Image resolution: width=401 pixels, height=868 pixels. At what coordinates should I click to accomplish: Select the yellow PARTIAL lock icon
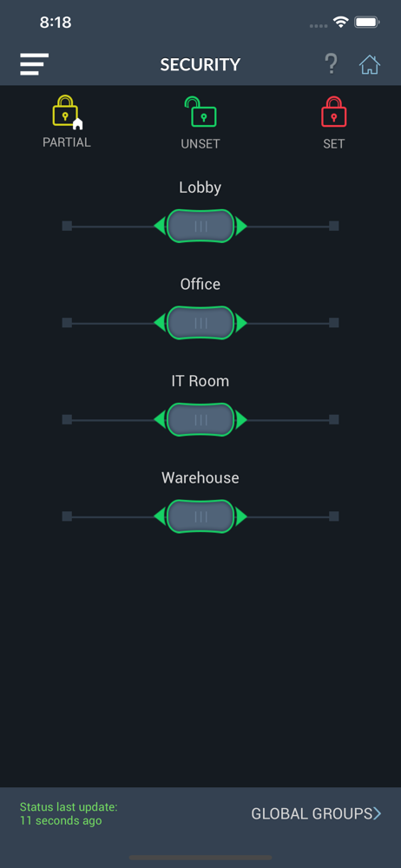coord(67,112)
